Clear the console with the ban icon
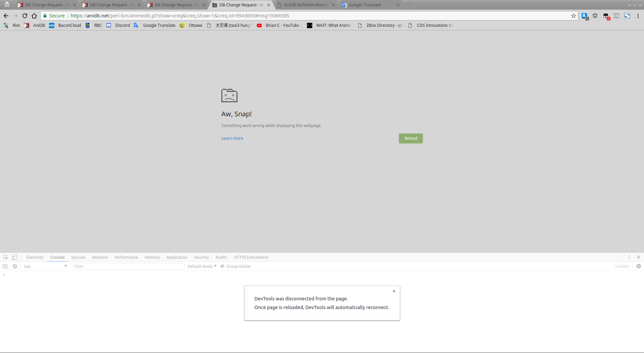This screenshot has height=353, width=644. click(15, 266)
